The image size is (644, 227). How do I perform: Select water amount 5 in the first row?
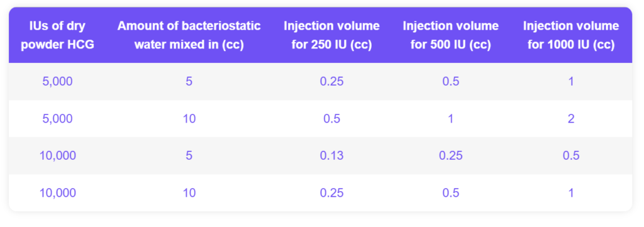(189, 81)
